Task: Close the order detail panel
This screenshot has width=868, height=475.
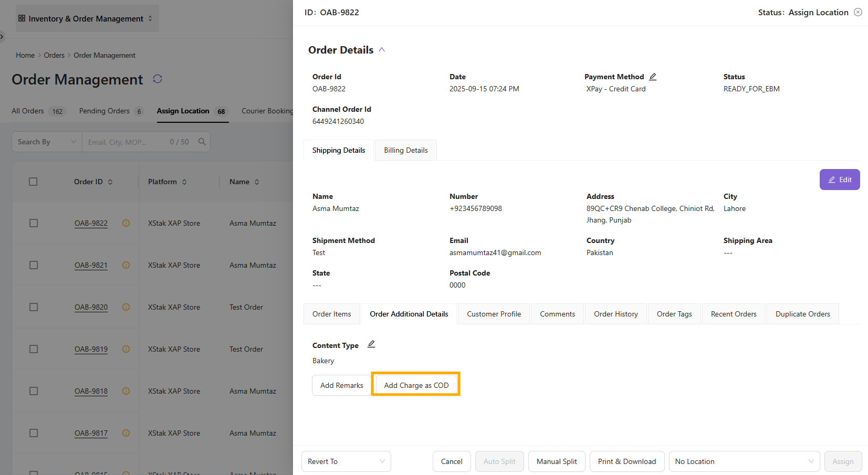Action: 858,12
